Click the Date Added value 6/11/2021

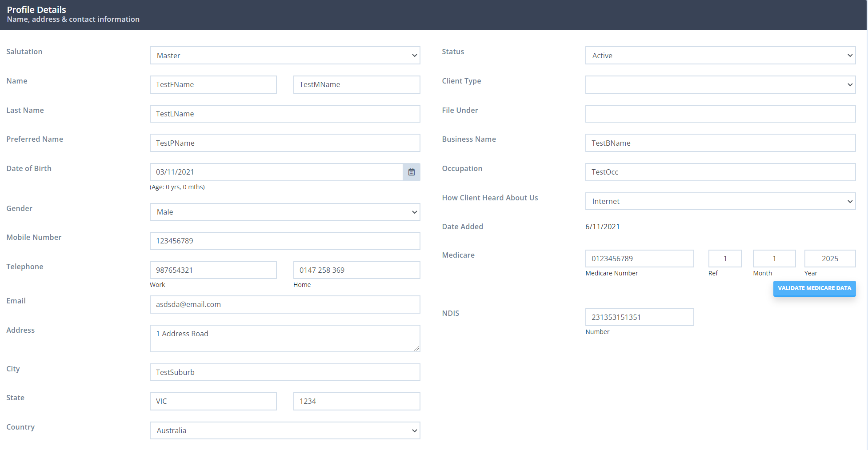click(602, 227)
